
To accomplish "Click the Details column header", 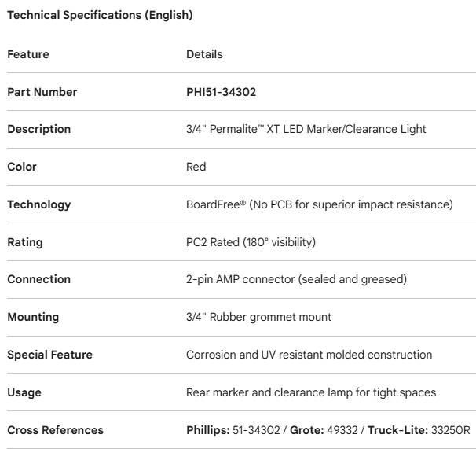I will 204,54.
